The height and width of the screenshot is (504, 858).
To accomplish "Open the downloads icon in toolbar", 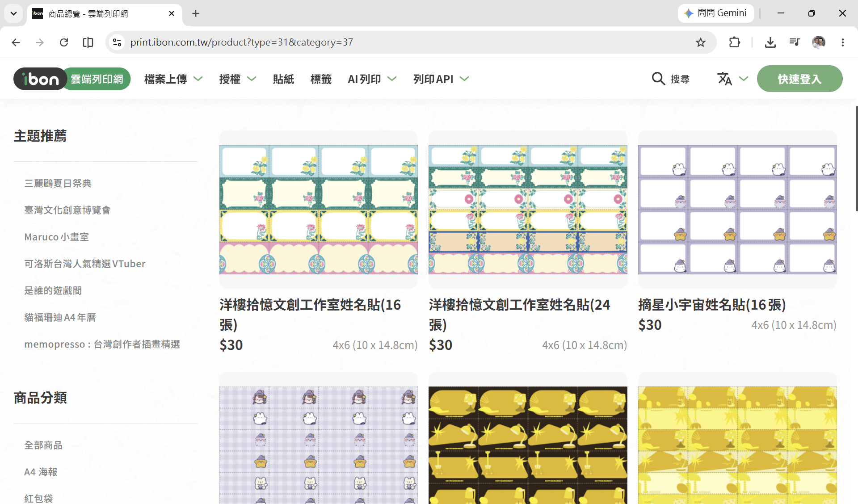I will coord(770,42).
